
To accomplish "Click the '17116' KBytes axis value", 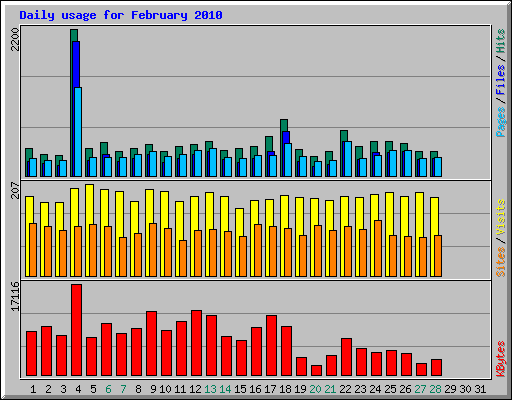I will click(x=15, y=297).
